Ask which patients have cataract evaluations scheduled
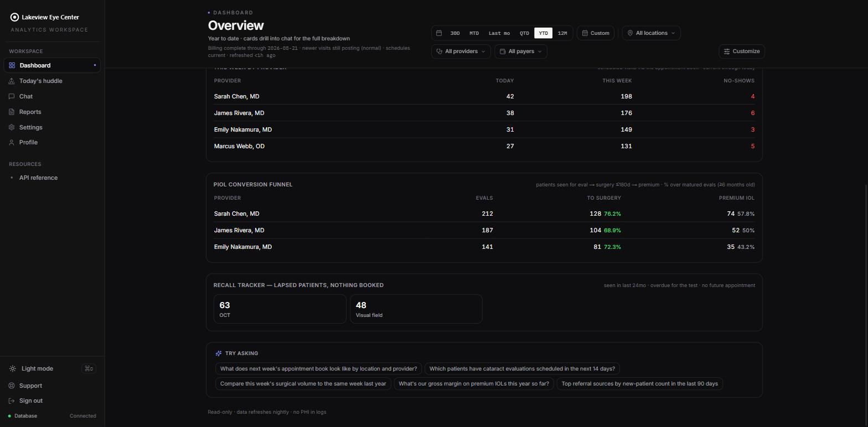Screen dimensions: 868x427 522,369
